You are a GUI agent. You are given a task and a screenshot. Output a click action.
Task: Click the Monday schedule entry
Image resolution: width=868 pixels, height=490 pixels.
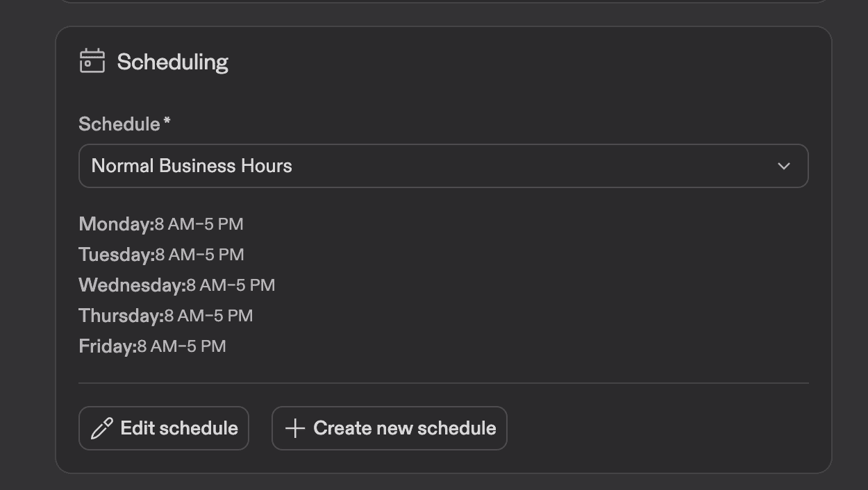(161, 223)
